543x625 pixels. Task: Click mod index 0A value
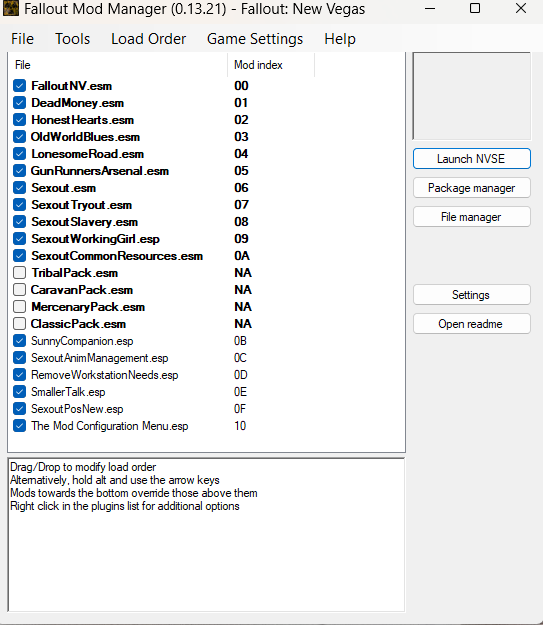(242, 256)
